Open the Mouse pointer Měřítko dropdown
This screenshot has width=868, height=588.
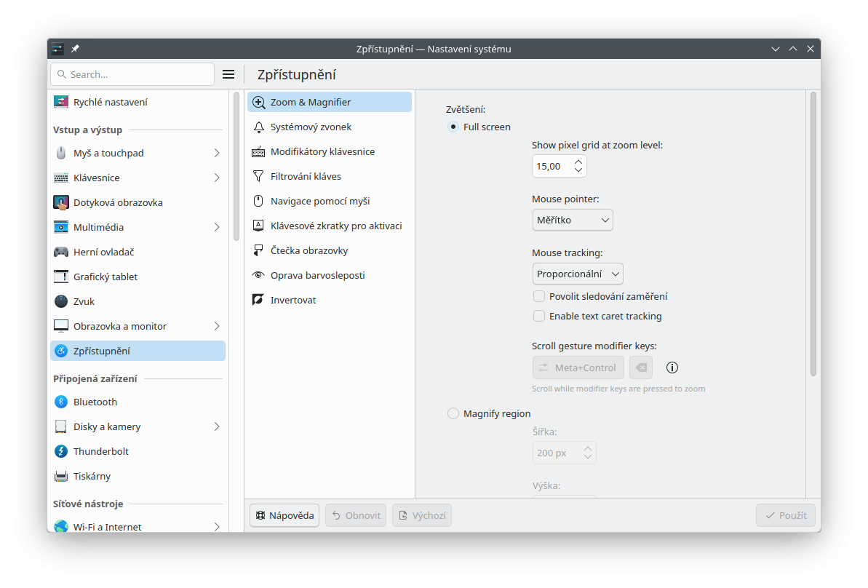(x=573, y=220)
